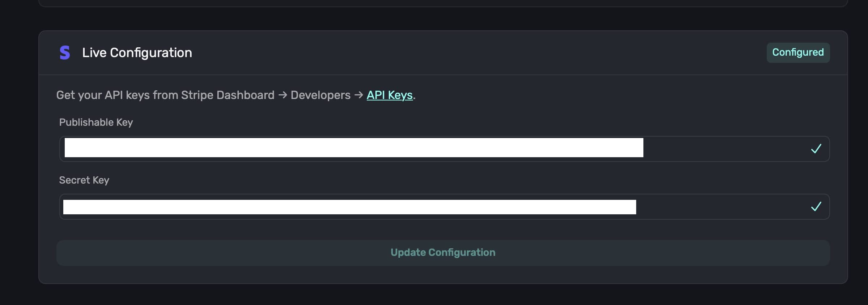Click the Secret Key validation checkmark
The height and width of the screenshot is (305, 868).
(816, 206)
